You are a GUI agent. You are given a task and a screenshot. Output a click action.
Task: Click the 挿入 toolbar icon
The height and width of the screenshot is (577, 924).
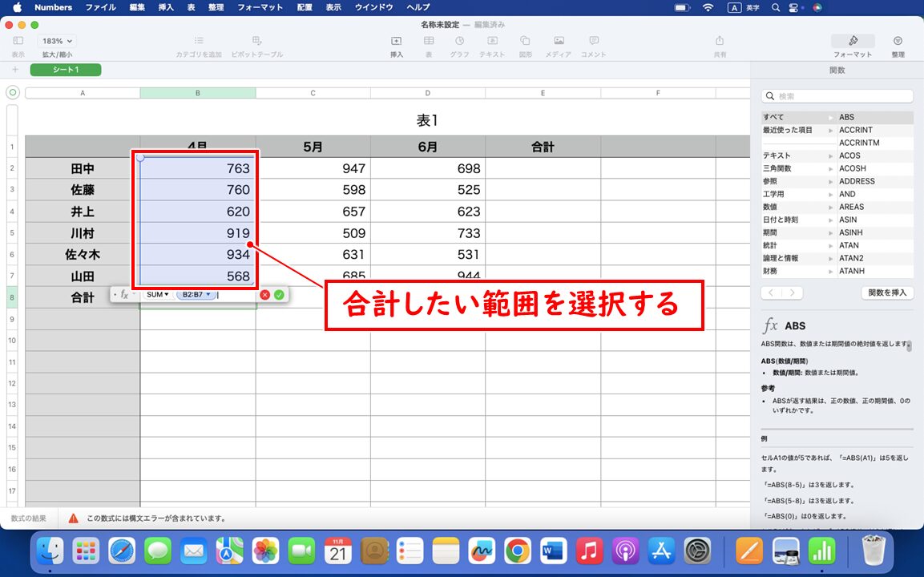[x=396, y=44]
